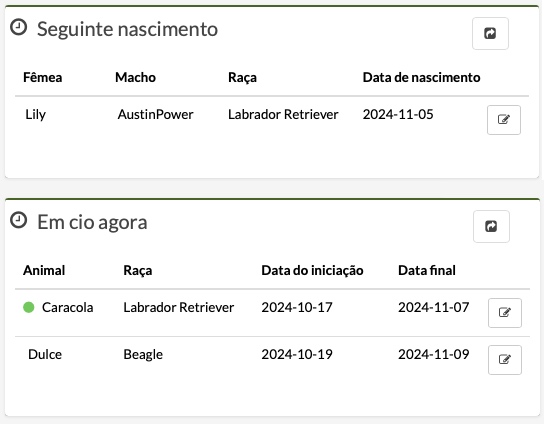Select the Beagle breed cell for Dulce
The image size is (544, 424).
(x=143, y=355)
